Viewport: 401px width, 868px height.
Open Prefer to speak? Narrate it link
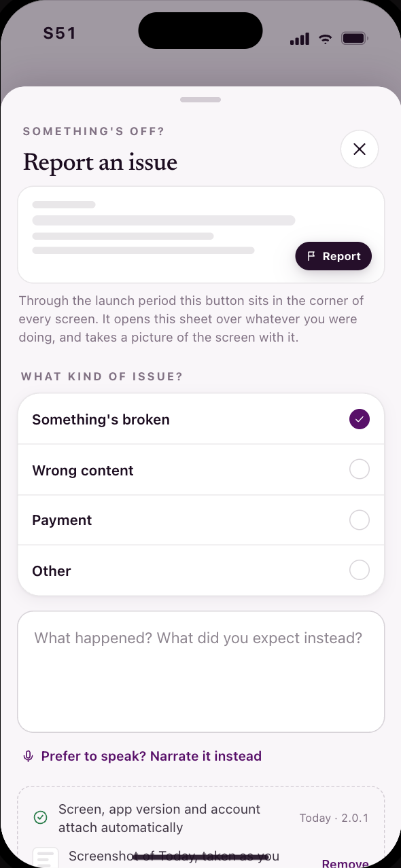[x=151, y=756]
